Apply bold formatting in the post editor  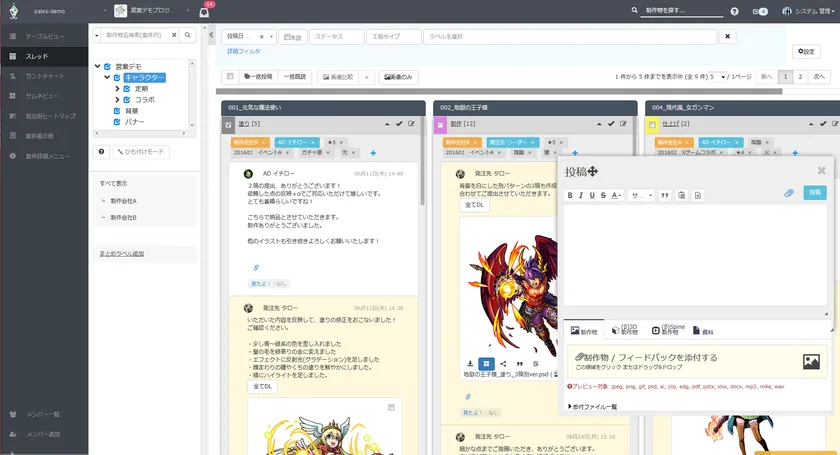(x=570, y=195)
